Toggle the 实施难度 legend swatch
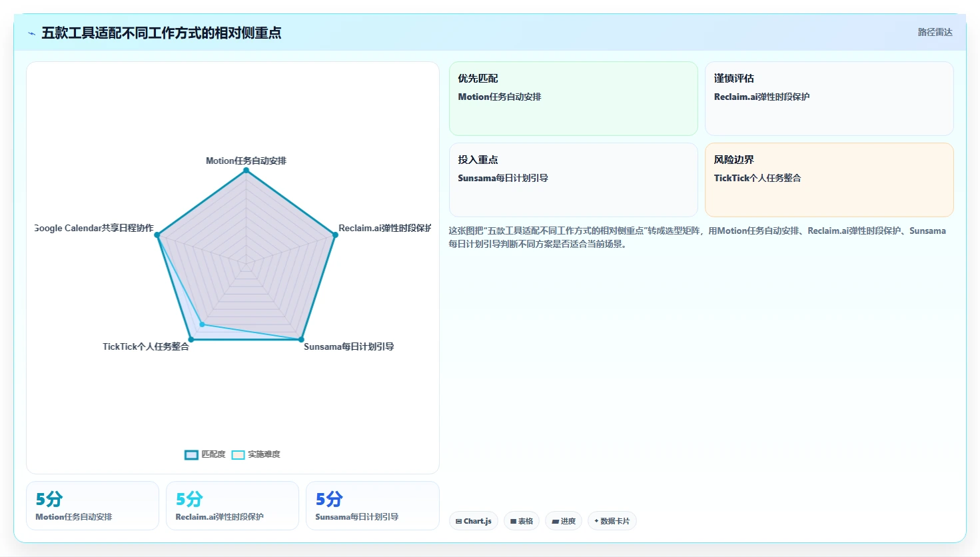This screenshot has width=980, height=557. coord(238,455)
